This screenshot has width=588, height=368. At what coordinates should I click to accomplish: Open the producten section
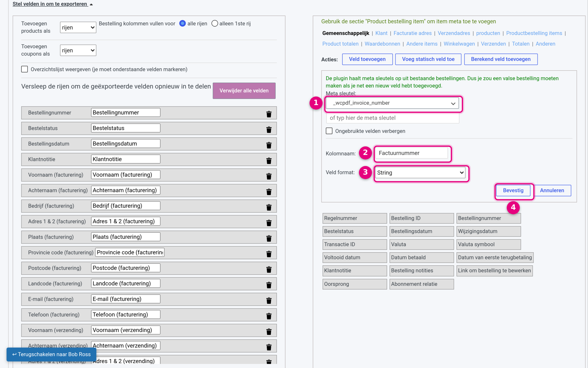tap(488, 33)
